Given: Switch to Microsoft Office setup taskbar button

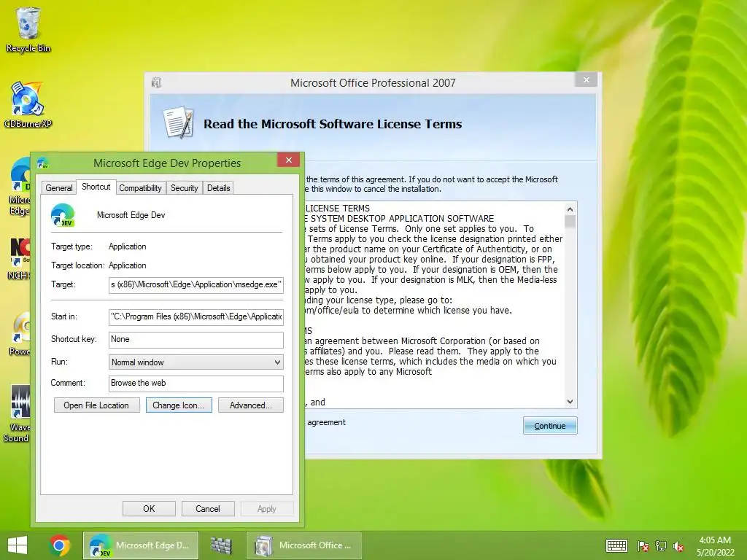Looking at the screenshot, I should pyautogui.click(x=304, y=545).
